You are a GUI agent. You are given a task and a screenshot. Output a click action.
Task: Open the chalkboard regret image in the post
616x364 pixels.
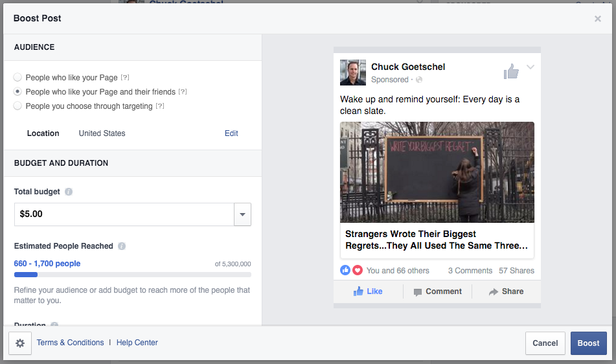(437, 172)
